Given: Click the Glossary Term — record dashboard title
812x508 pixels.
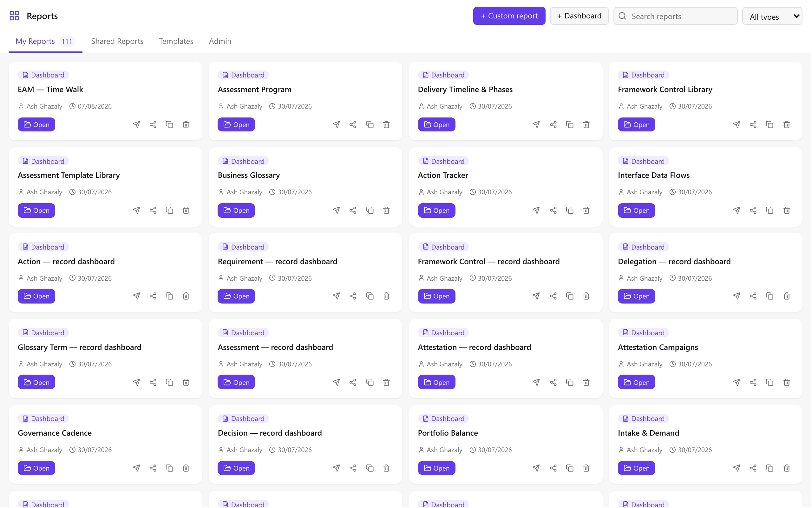Looking at the screenshot, I should (80, 347).
